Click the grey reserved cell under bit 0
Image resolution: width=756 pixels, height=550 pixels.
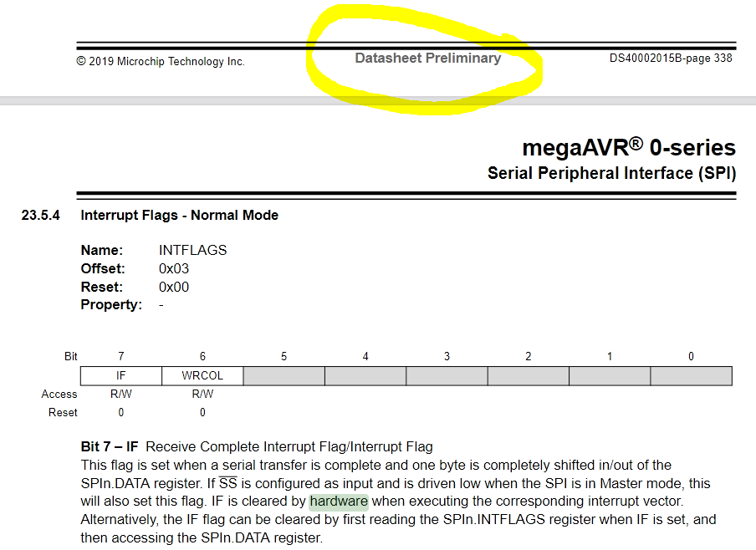point(692,376)
